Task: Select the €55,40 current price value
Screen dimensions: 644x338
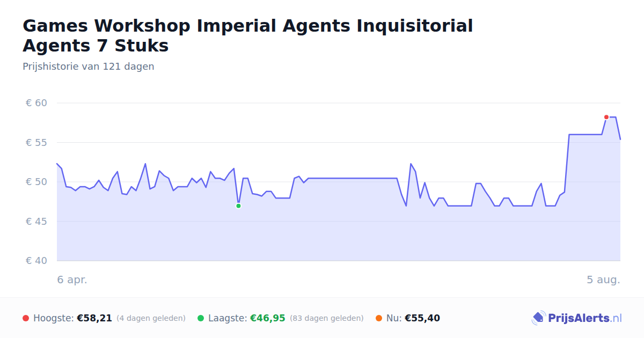Action: (422, 318)
